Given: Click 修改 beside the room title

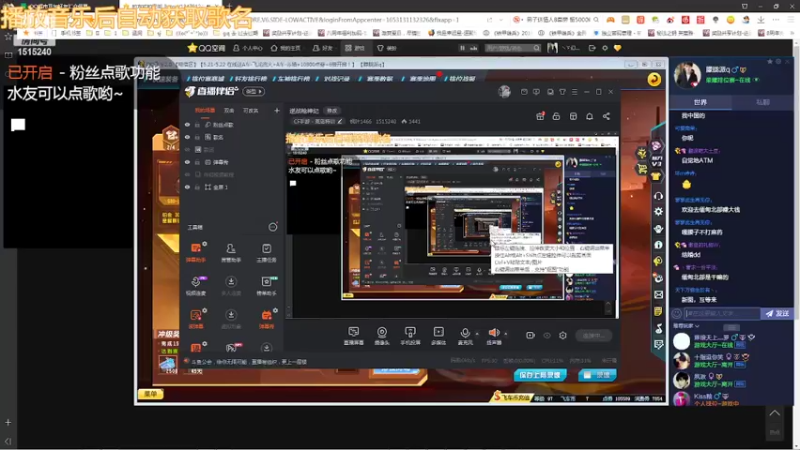Looking at the screenshot, I should tap(332, 111).
